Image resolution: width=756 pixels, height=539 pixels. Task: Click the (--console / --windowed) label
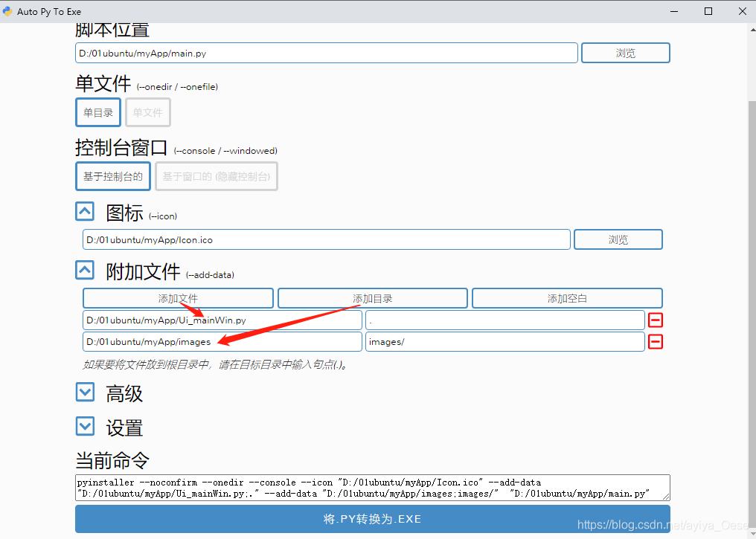(225, 151)
